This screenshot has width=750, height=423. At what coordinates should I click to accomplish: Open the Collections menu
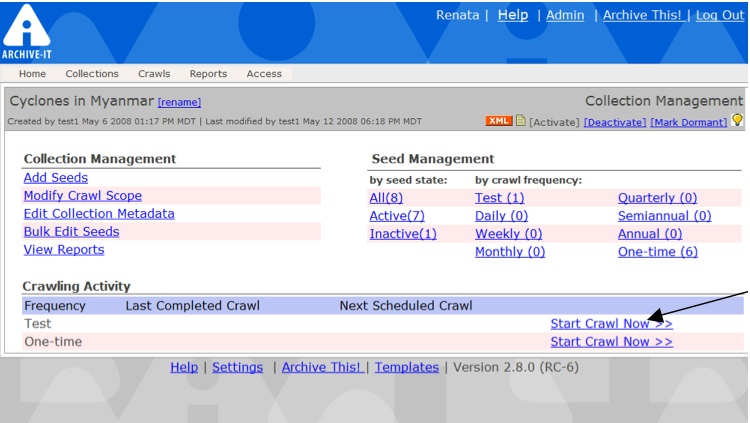[x=92, y=74]
